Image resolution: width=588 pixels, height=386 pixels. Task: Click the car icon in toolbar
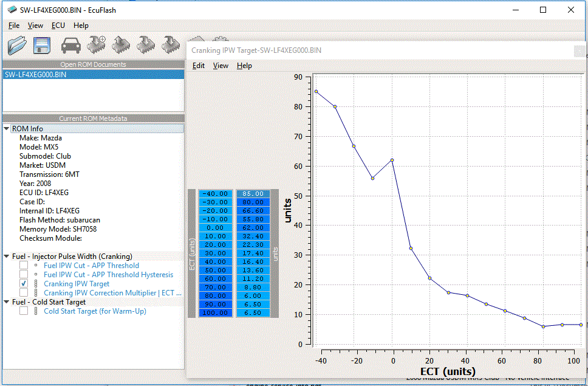click(x=72, y=45)
